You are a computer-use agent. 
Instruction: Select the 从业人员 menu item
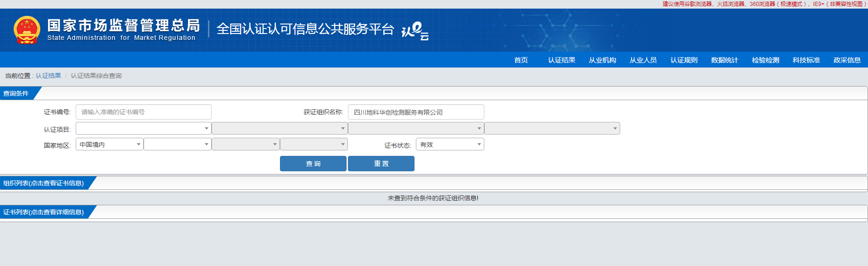click(x=643, y=60)
